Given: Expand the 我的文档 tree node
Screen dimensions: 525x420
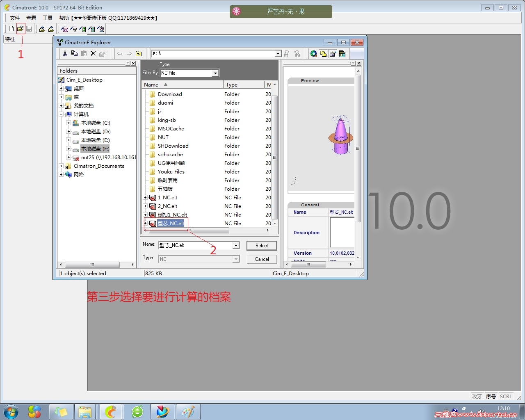Looking at the screenshot, I should (x=61, y=106).
